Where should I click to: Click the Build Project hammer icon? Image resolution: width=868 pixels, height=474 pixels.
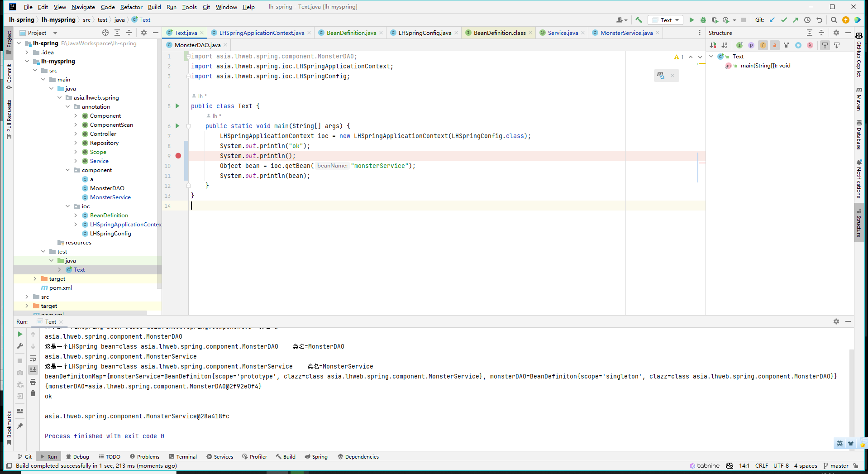[x=639, y=20]
